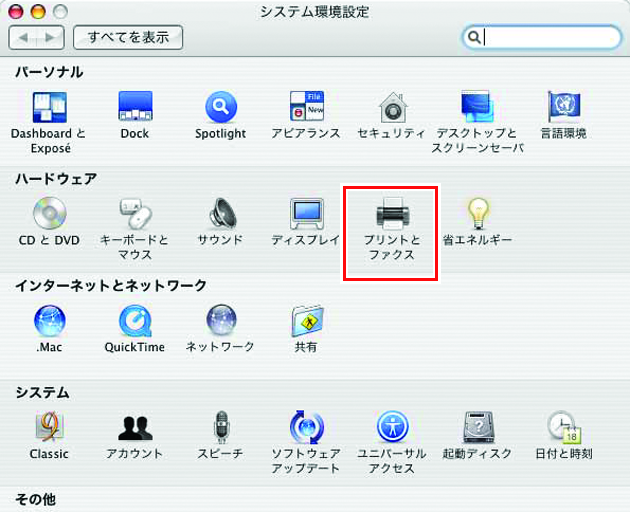Minimize the window with yellow button
This screenshot has height=512, width=630.
pyautogui.click(x=38, y=11)
